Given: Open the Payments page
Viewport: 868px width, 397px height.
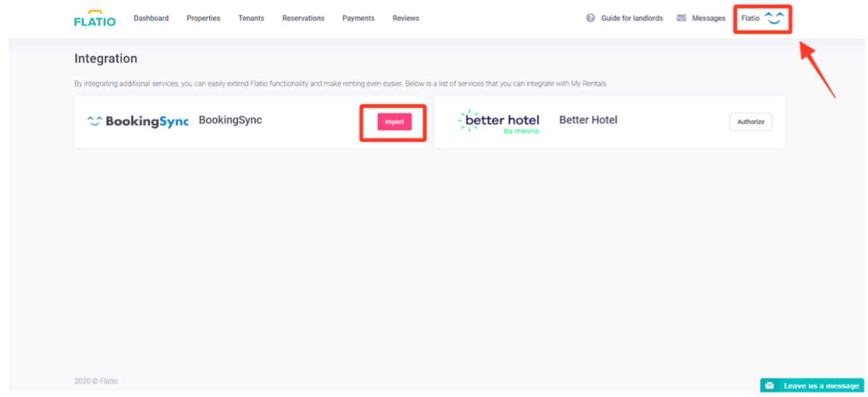Looking at the screenshot, I should (358, 18).
